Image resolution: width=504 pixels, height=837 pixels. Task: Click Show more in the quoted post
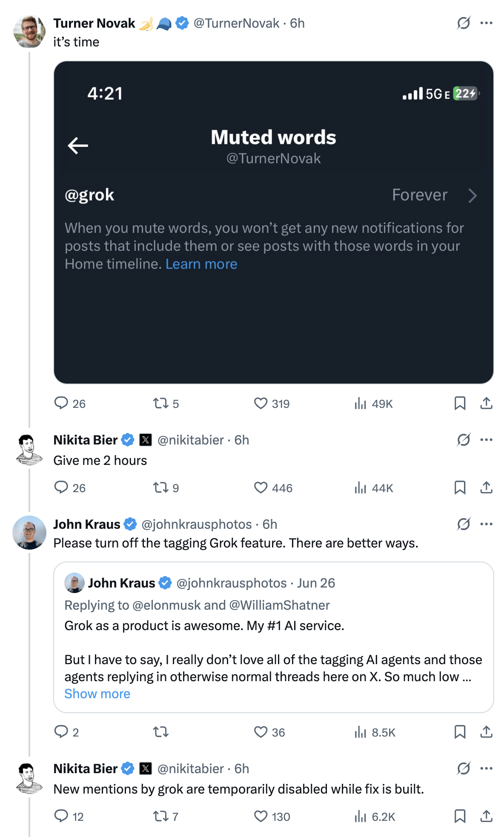click(x=97, y=694)
